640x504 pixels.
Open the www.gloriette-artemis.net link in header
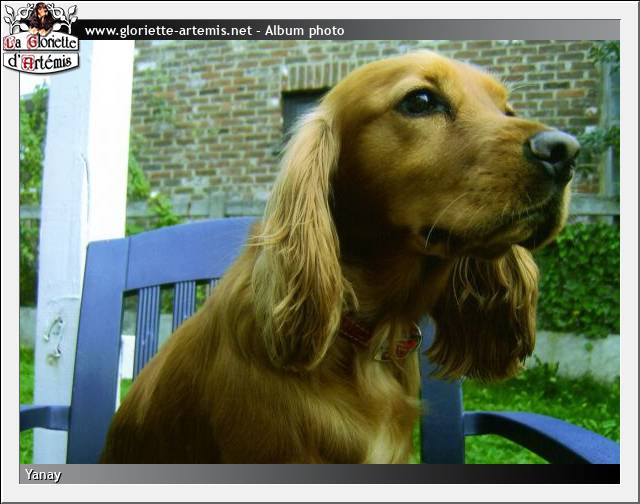coord(168,31)
